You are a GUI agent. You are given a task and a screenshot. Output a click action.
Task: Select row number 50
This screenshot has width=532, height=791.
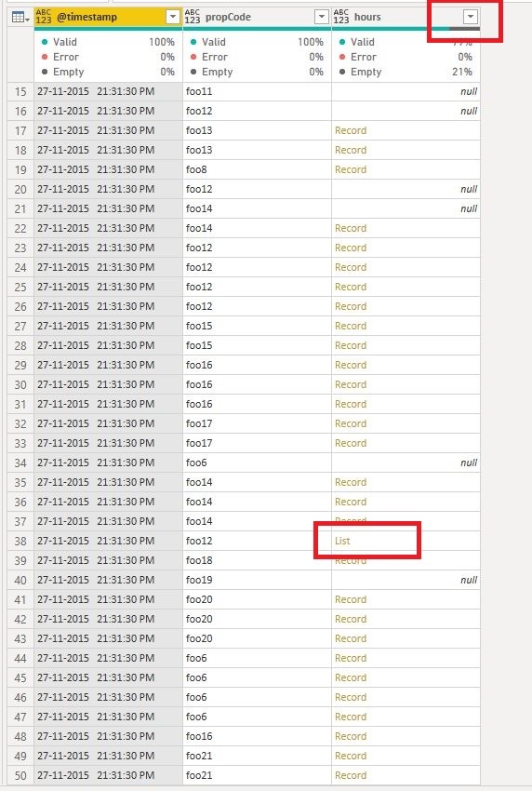tap(20, 775)
